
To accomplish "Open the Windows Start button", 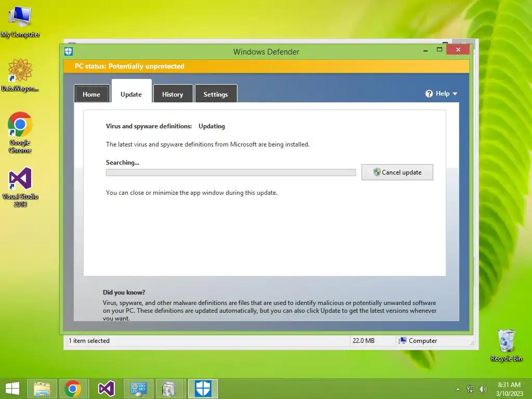I will coord(12,389).
